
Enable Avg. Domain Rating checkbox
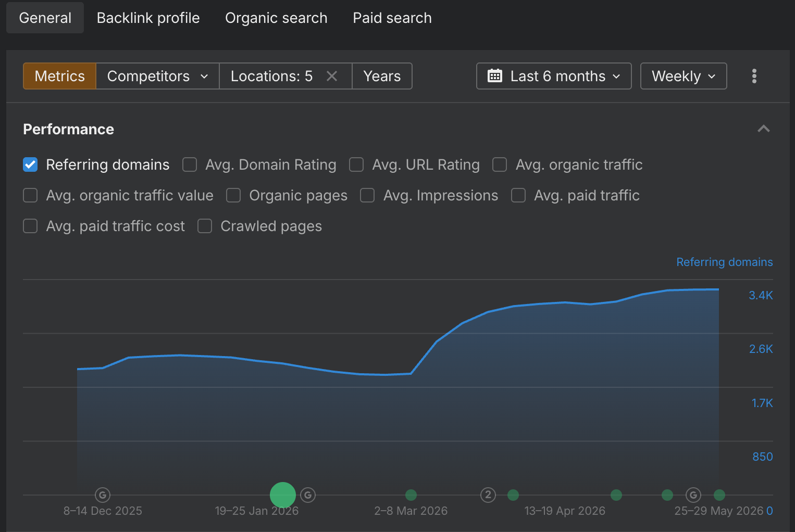pos(190,164)
